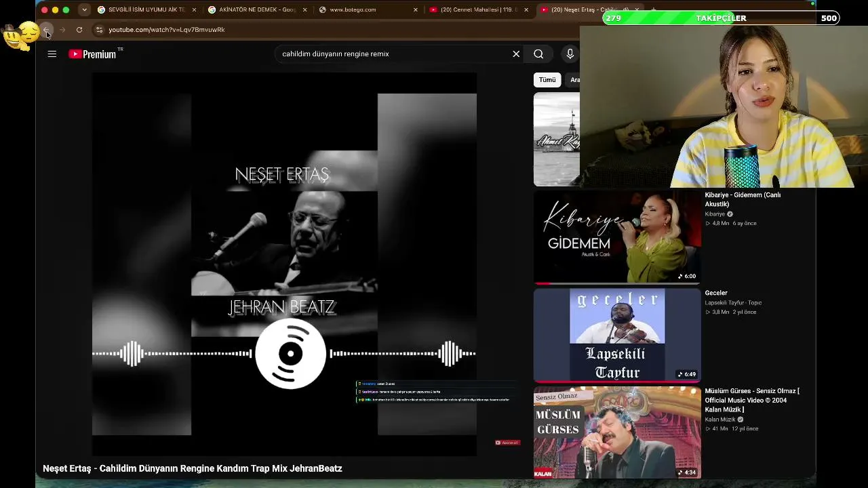The width and height of the screenshot is (868, 488).
Task: Close the Neşet Ertaş tab
Action: pyautogui.click(x=637, y=10)
